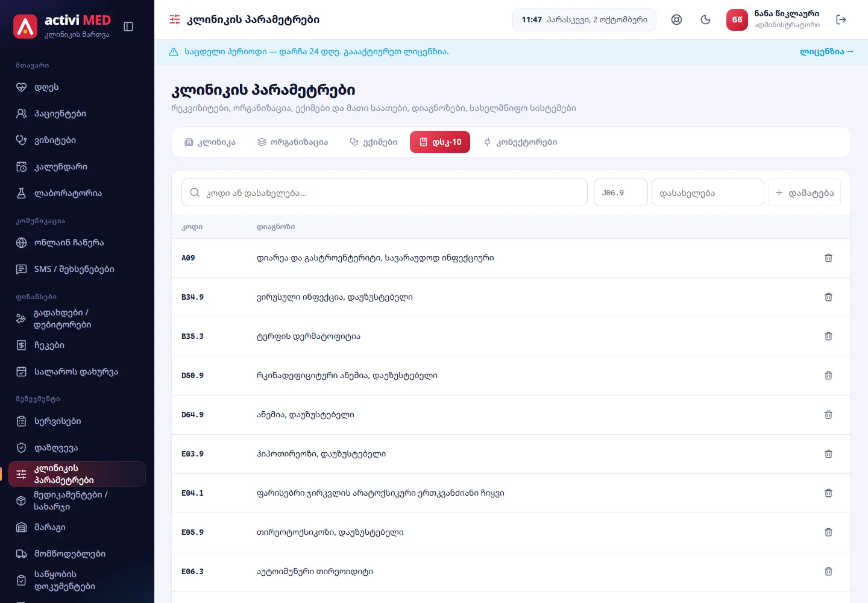Delete the A09 diagnosis row
868x603 pixels.
pos(828,258)
